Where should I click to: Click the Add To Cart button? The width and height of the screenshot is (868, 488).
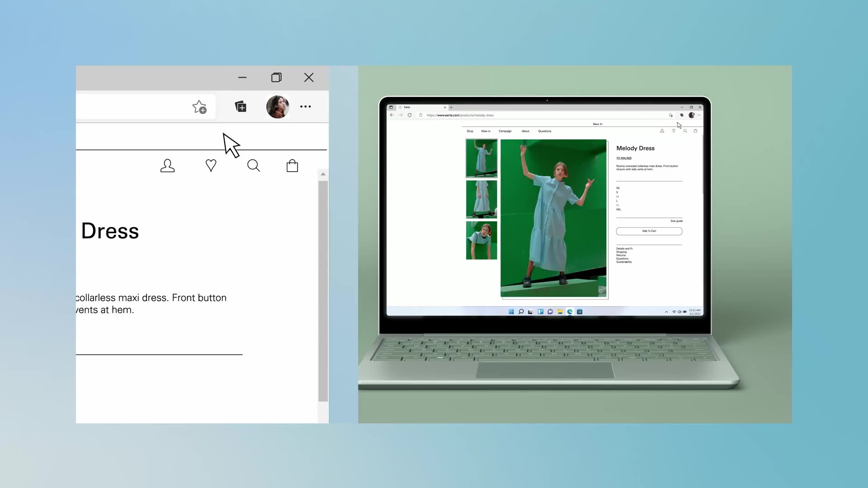[x=649, y=231]
